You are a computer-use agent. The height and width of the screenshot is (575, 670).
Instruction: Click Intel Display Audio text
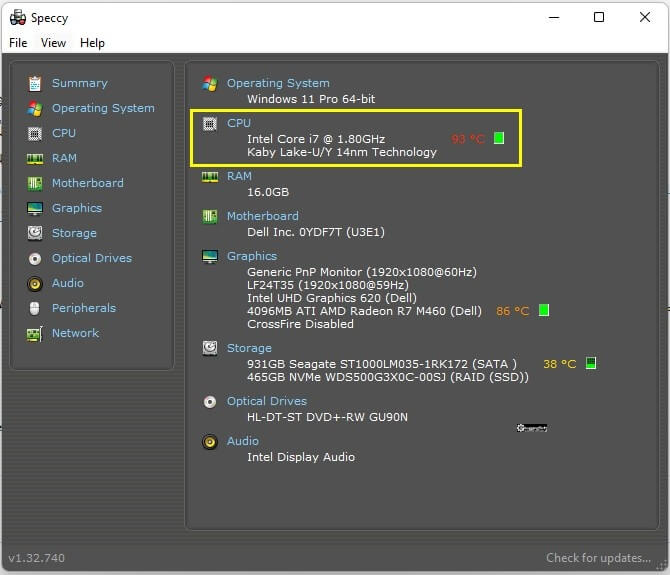301,457
